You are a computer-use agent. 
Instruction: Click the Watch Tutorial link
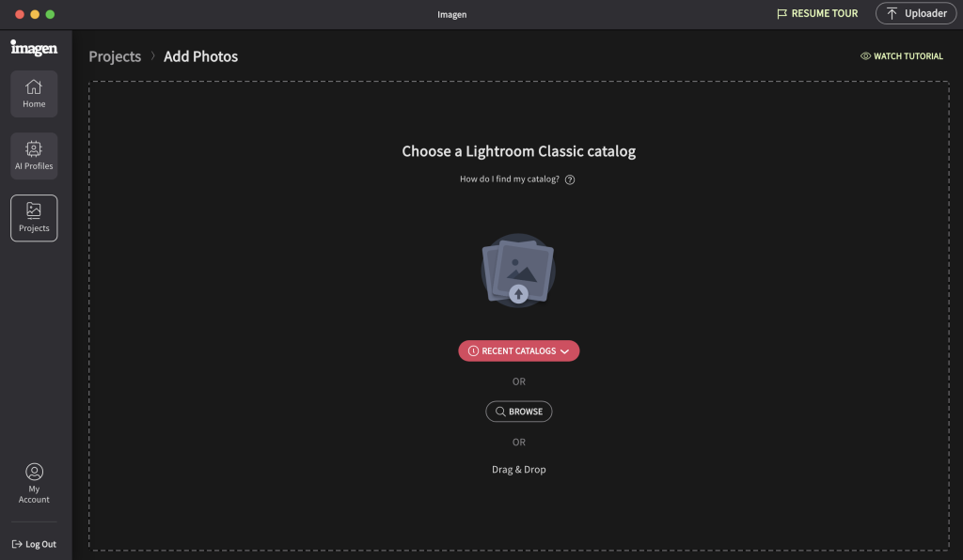click(x=902, y=55)
